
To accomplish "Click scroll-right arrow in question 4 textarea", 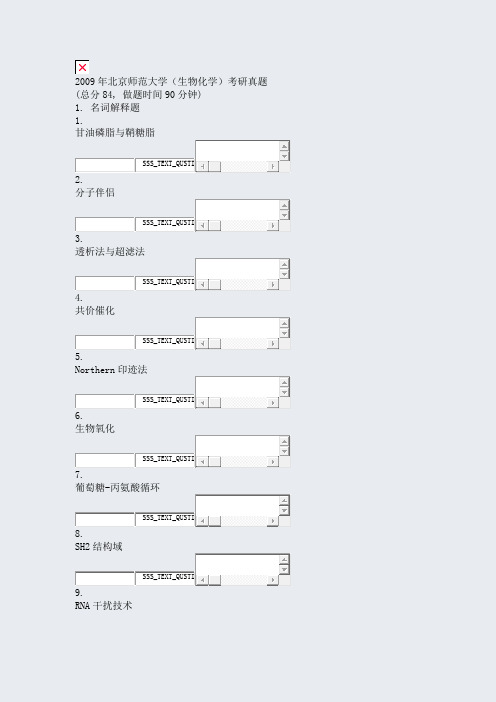I will 273,343.
